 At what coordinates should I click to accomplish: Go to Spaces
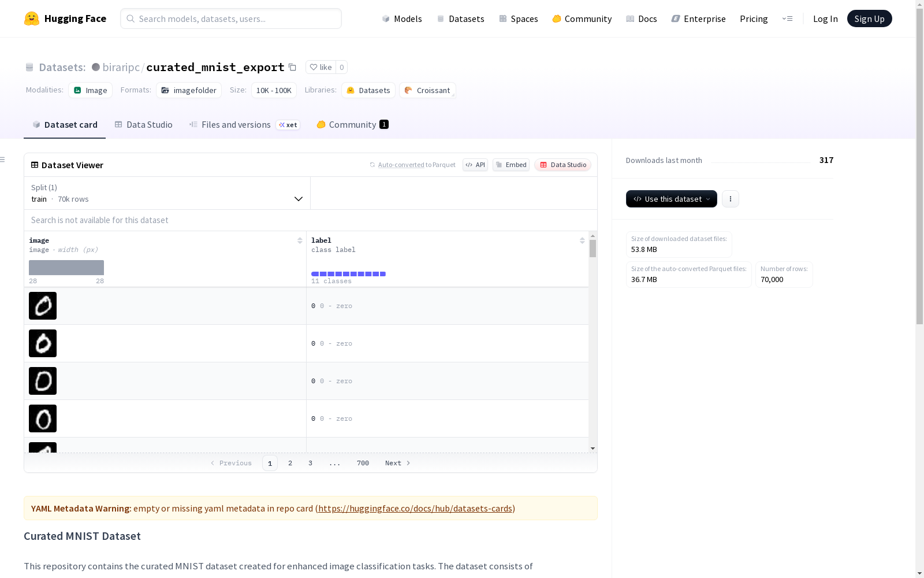pos(519,18)
